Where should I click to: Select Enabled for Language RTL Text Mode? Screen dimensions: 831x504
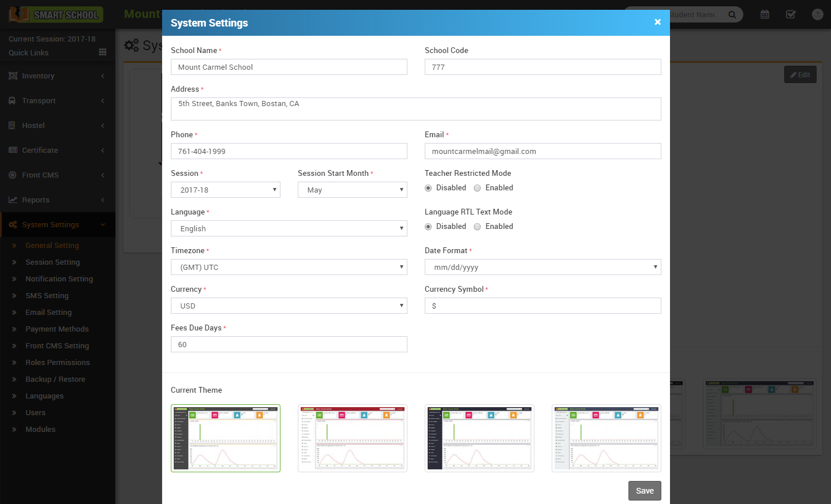477,227
